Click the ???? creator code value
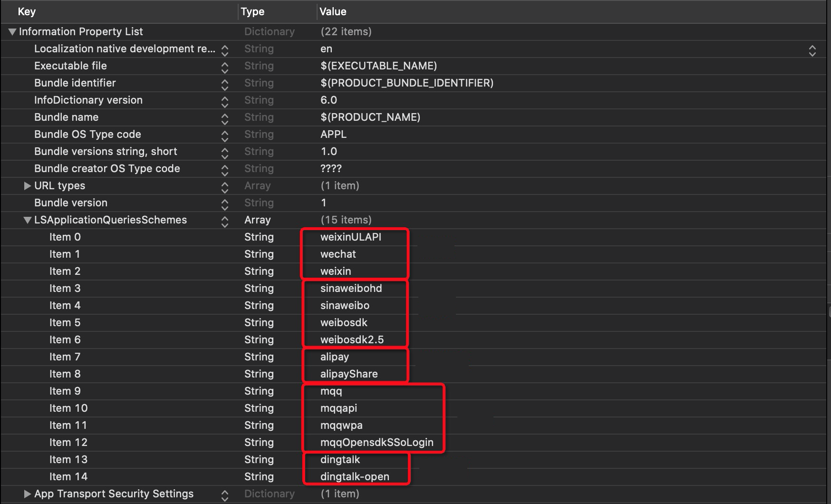This screenshot has height=504, width=831. coord(331,169)
